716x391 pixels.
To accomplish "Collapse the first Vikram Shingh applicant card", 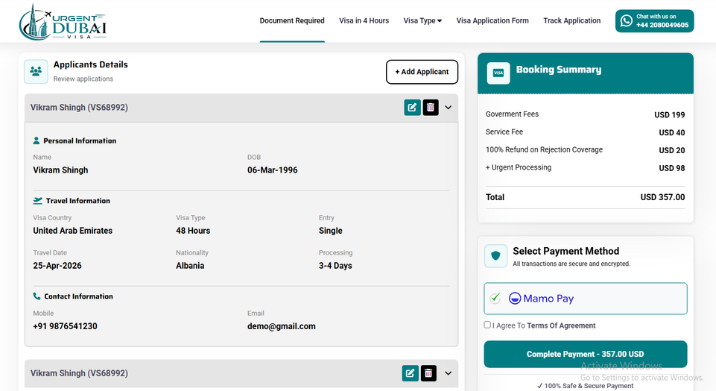I will click(448, 107).
